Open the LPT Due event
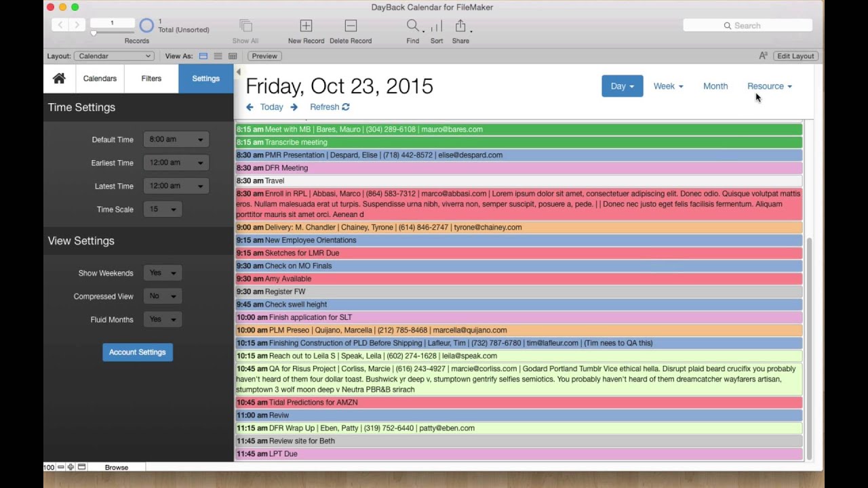 coord(519,454)
